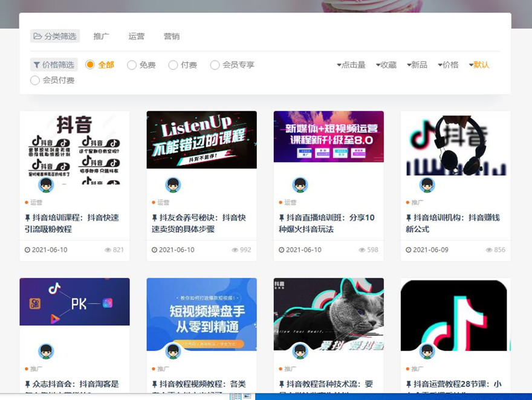532x400 pixels.
Task: Click 运营 tag on 抖音培训课程 card
Action: (x=36, y=202)
